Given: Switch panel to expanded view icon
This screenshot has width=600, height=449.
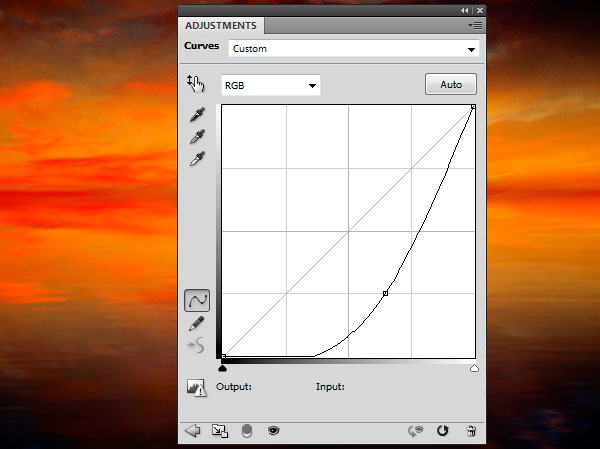Looking at the screenshot, I should pyautogui.click(x=220, y=431).
